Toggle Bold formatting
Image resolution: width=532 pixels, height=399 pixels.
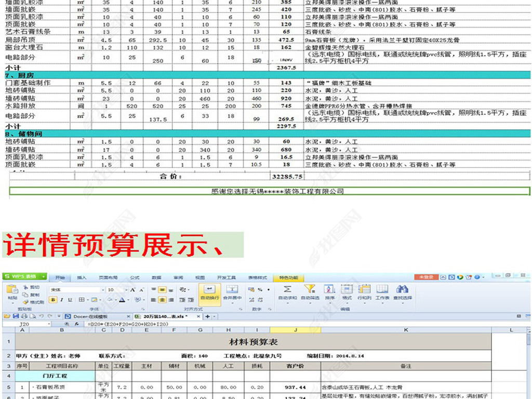(x=53, y=300)
